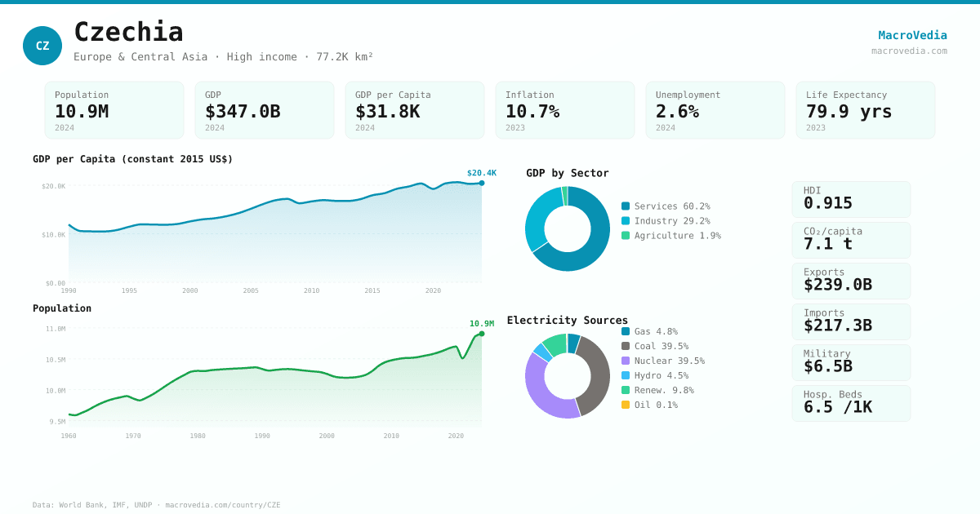Click the Nuclear legend color swatch
Viewport: 980px width, 514px height.
(626, 361)
